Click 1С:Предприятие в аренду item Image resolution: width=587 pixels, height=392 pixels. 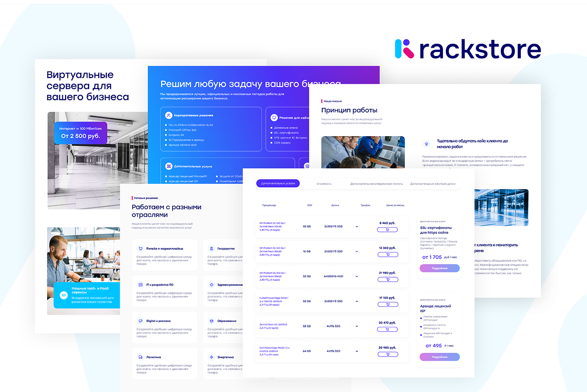186,140
